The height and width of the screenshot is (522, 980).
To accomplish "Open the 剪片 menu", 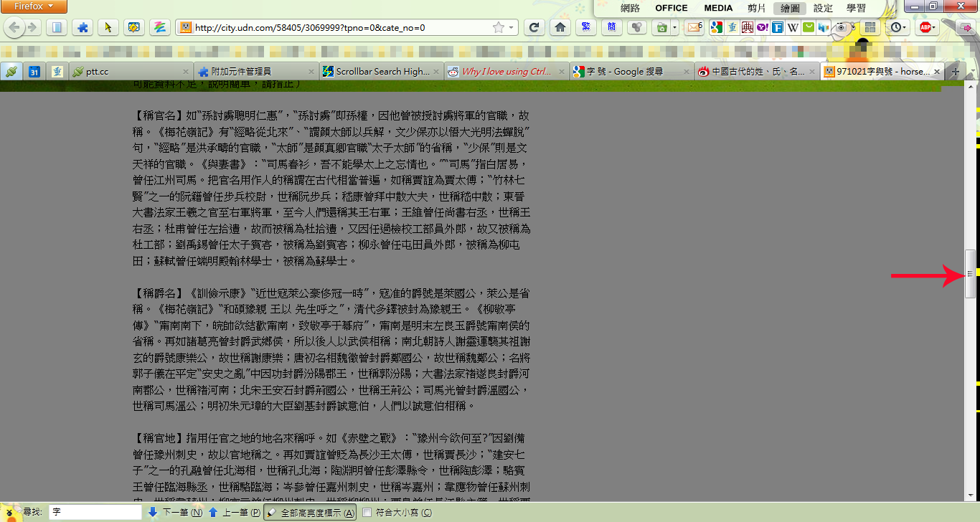I will (757, 8).
